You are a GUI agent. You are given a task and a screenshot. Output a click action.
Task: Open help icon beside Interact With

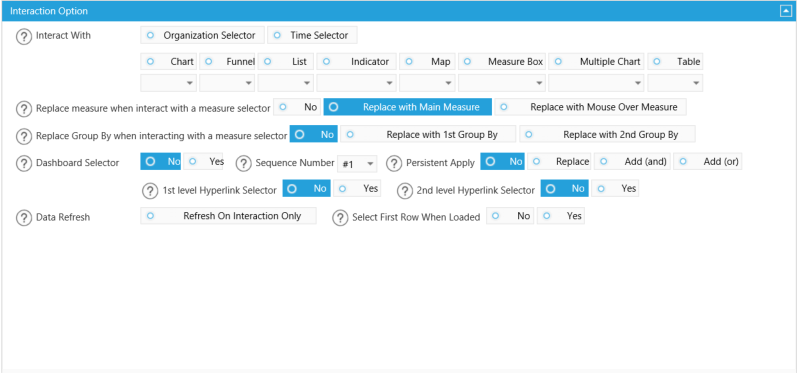click(x=23, y=37)
